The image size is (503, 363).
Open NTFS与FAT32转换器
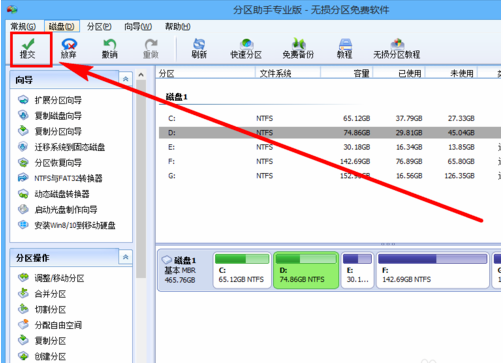pyautogui.click(x=60, y=178)
